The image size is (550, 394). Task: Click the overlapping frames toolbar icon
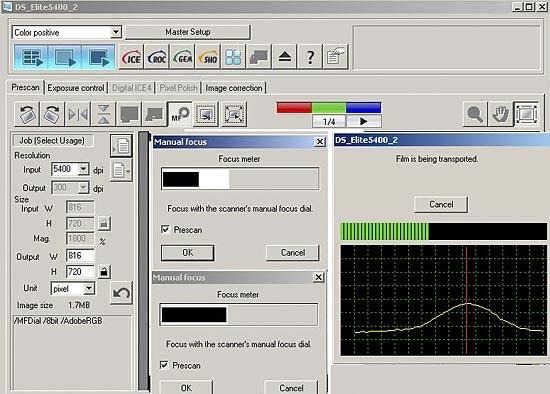pyautogui.click(x=259, y=57)
